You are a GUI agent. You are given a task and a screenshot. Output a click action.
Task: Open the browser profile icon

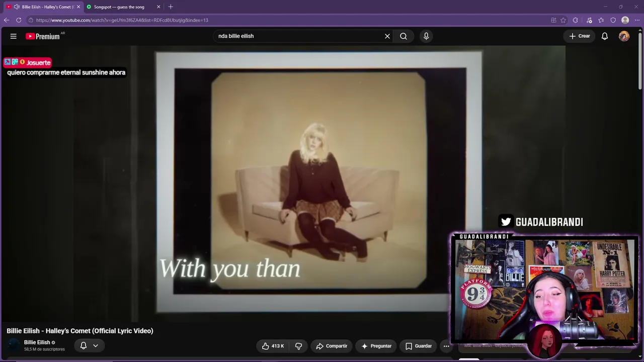(625, 20)
